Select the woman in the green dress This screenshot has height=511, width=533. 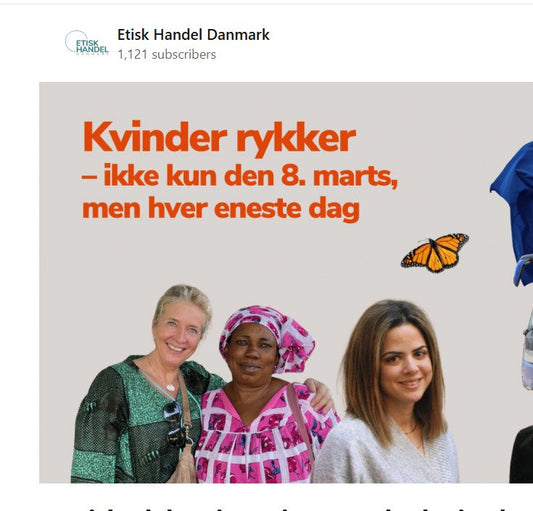point(143,384)
